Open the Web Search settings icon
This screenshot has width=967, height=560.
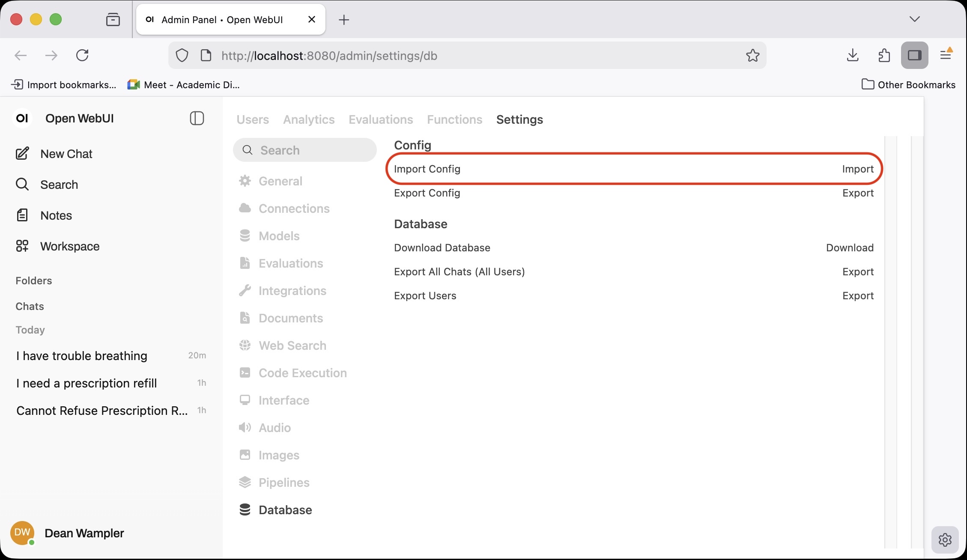245,345
